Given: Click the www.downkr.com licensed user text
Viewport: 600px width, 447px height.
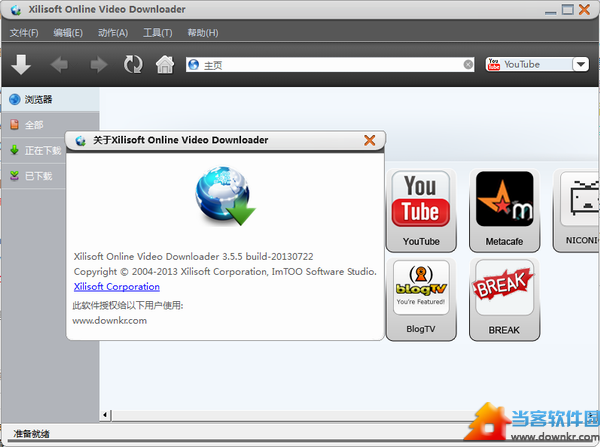Looking at the screenshot, I should tap(110, 321).
